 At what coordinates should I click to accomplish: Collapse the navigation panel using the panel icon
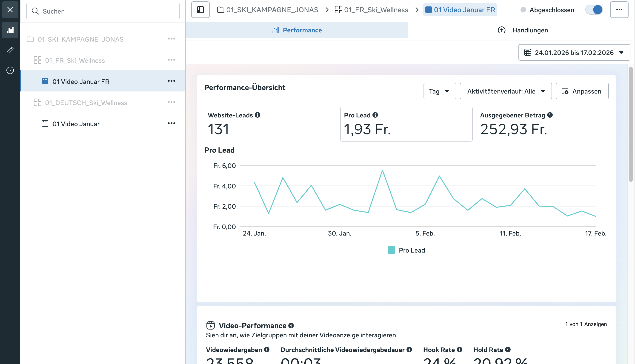[200, 9]
